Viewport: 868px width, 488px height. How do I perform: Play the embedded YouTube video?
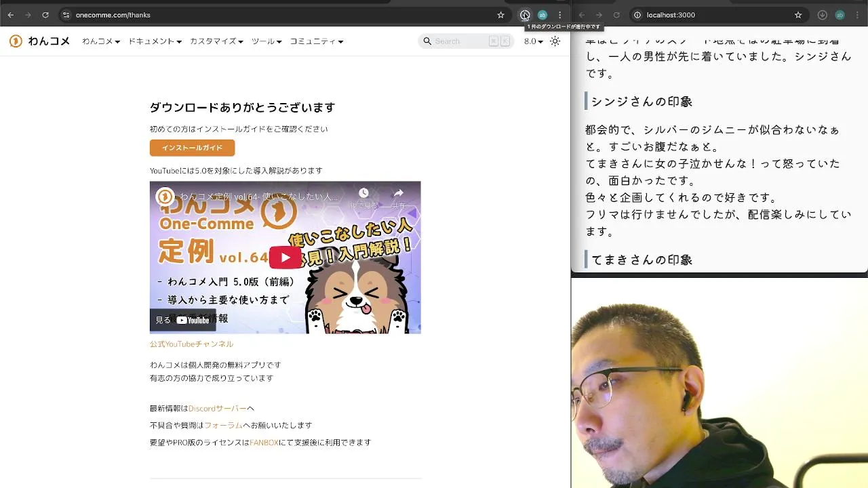coord(285,257)
